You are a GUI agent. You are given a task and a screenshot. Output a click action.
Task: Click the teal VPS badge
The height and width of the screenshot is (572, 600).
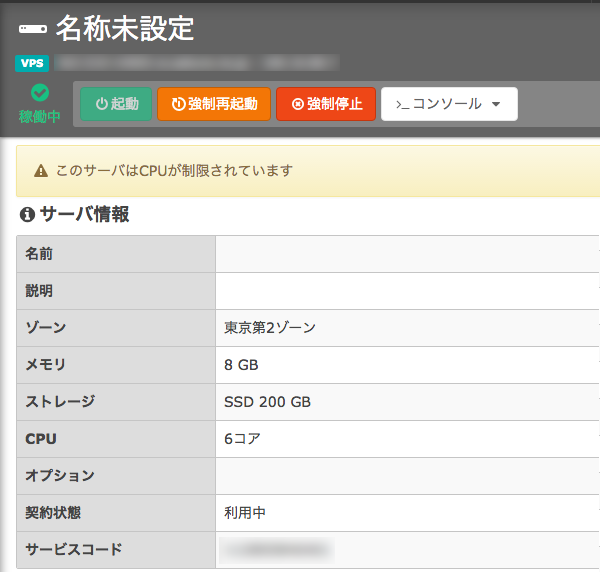point(32,64)
